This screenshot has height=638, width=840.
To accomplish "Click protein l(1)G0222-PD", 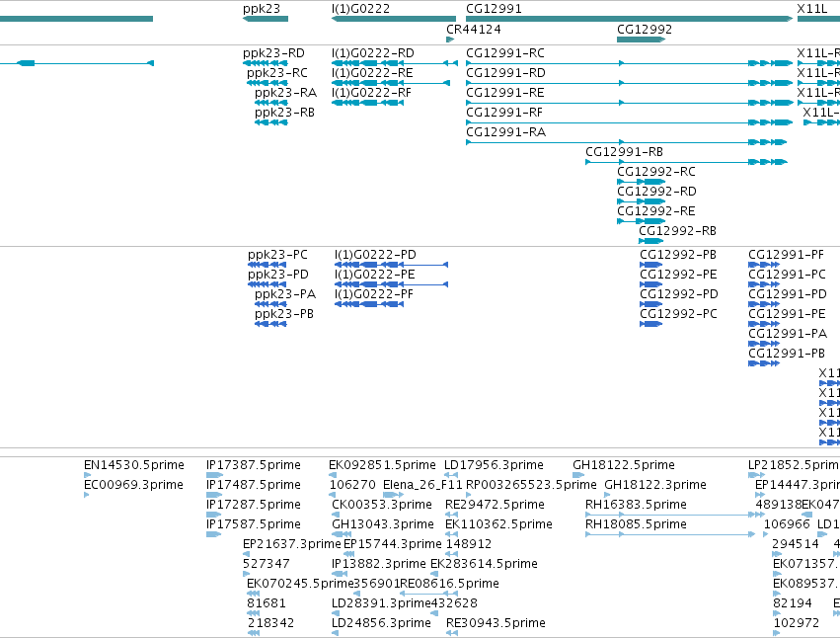I will (x=391, y=265).
